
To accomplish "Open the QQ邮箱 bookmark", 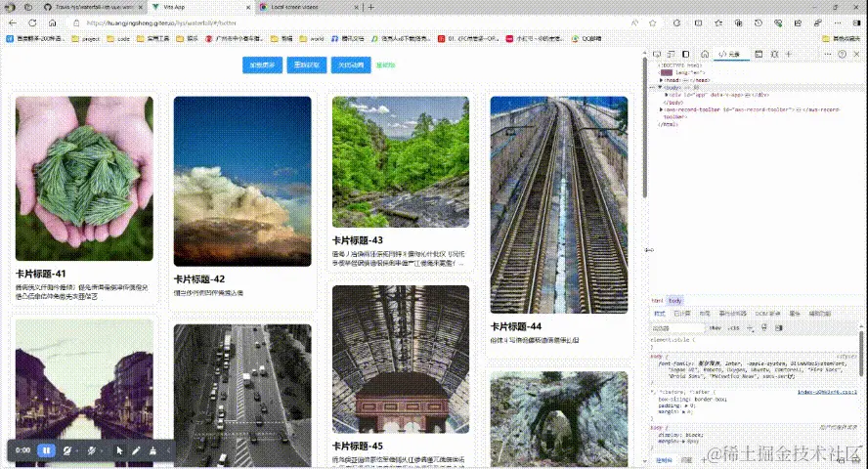I will (x=586, y=39).
